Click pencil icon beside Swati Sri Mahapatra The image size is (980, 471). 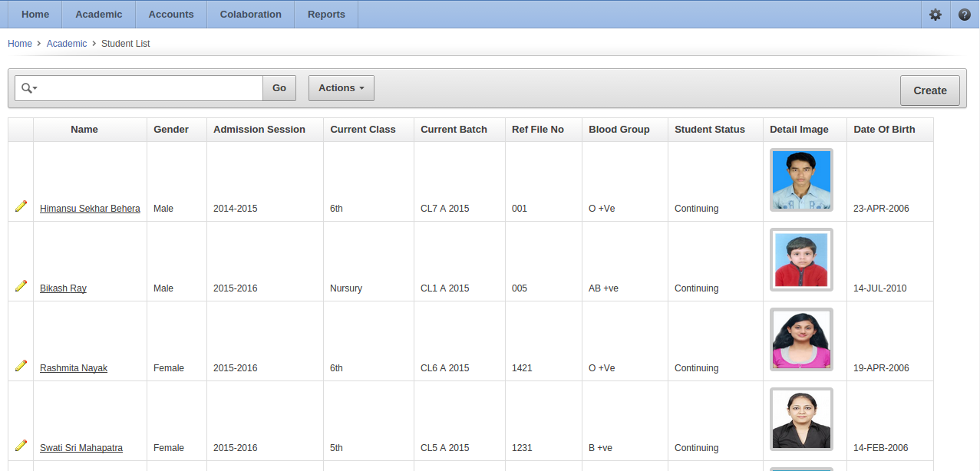(x=21, y=446)
